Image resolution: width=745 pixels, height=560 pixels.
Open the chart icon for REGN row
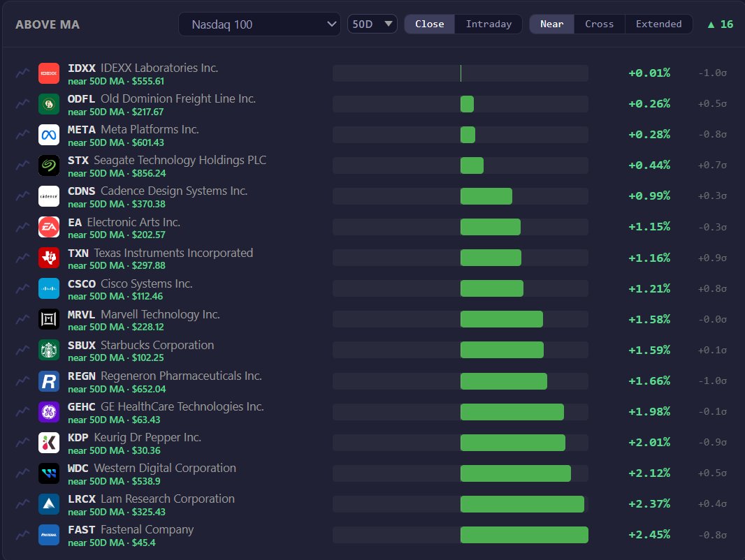click(x=22, y=381)
